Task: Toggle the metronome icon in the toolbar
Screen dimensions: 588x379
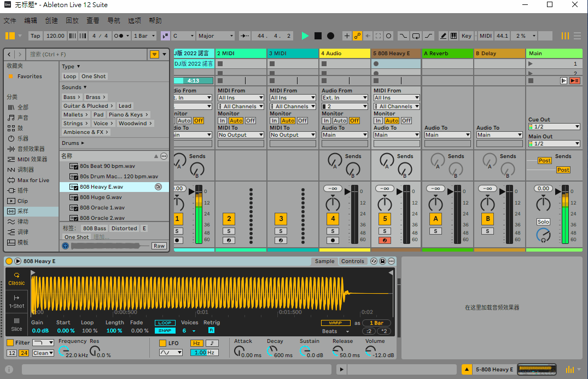Action: click(118, 36)
